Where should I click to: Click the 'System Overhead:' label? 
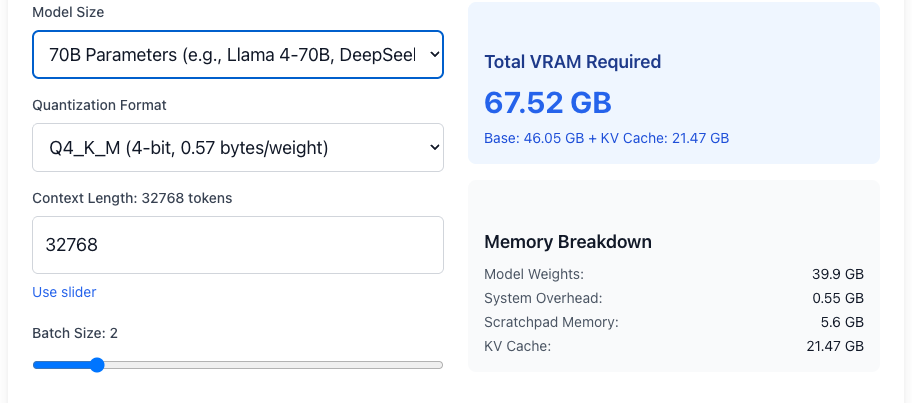(543, 298)
